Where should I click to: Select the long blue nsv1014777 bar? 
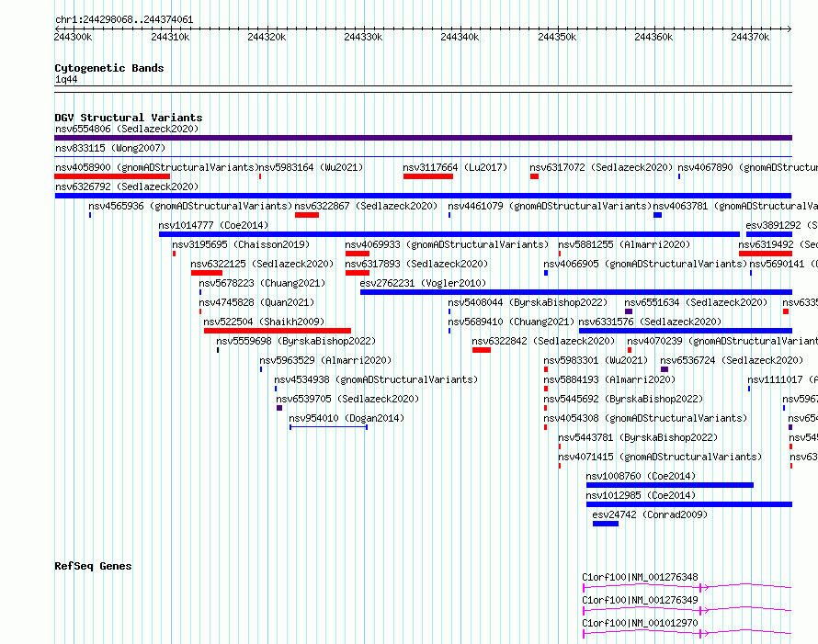click(x=449, y=234)
